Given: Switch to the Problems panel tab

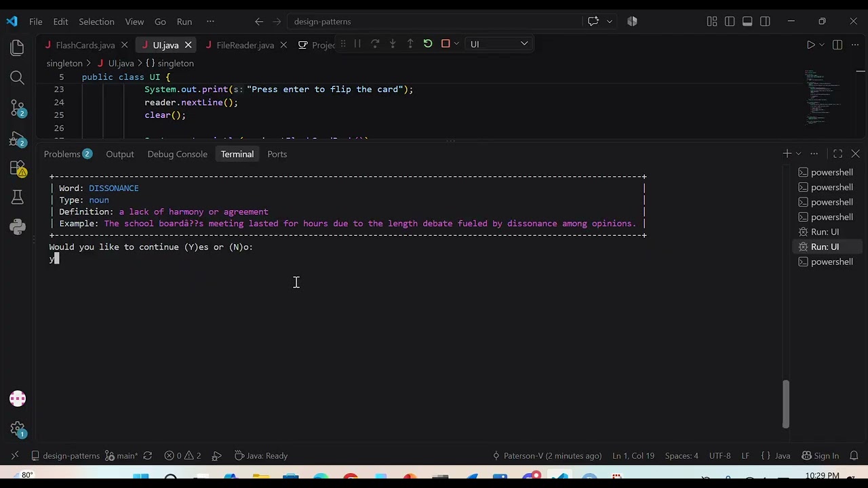Looking at the screenshot, I should coord(68,154).
